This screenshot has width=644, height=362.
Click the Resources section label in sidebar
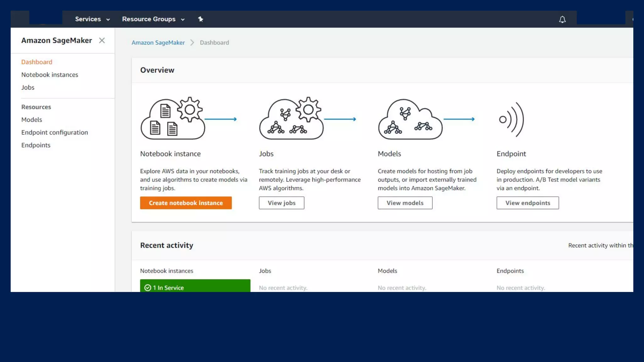pos(36,107)
